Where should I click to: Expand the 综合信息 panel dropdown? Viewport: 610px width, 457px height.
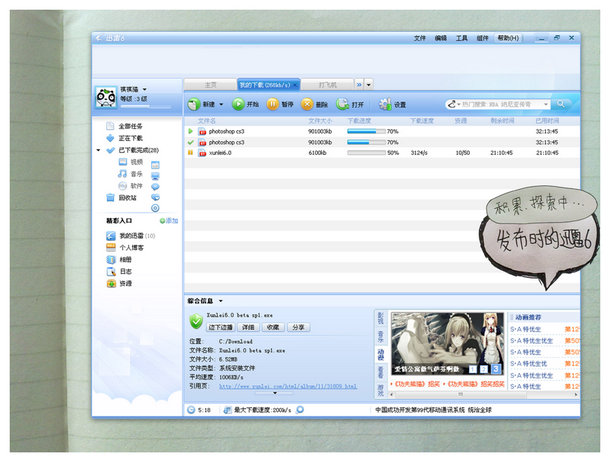coord(220,300)
